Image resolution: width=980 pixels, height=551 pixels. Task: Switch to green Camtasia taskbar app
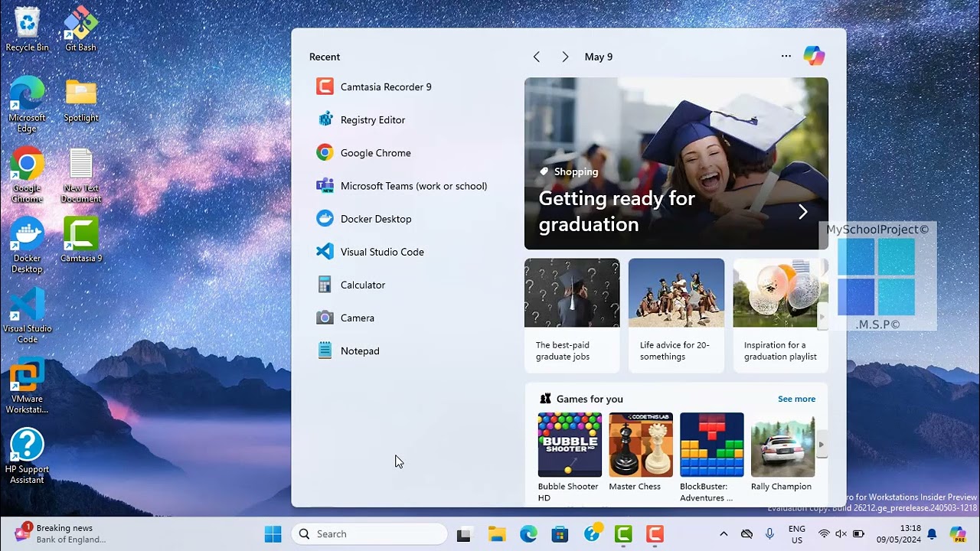tap(623, 534)
